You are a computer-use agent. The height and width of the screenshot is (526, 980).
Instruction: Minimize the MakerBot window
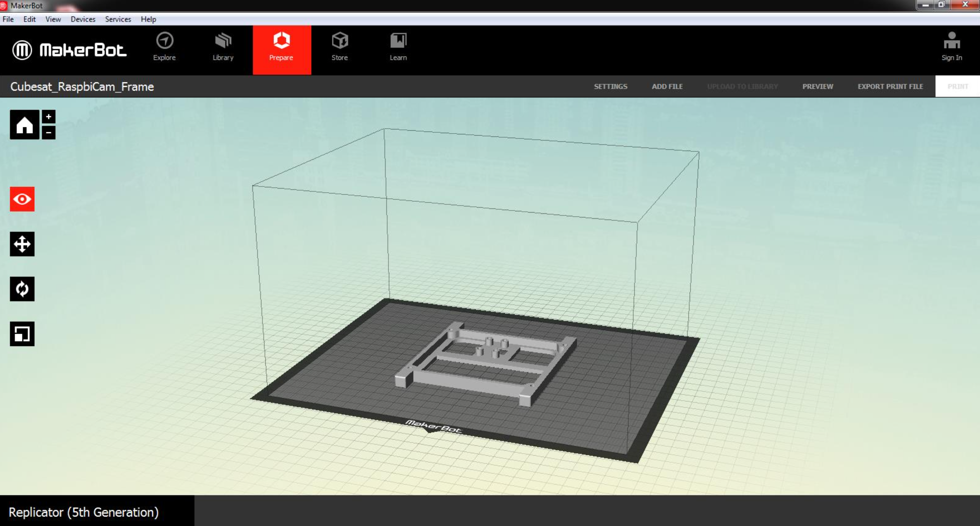pos(925,5)
